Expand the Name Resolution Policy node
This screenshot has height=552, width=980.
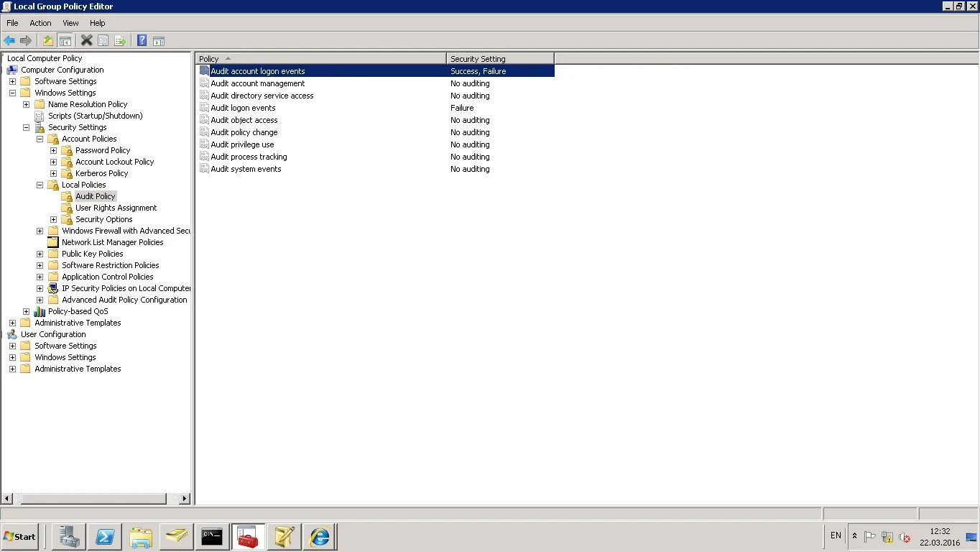point(26,104)
